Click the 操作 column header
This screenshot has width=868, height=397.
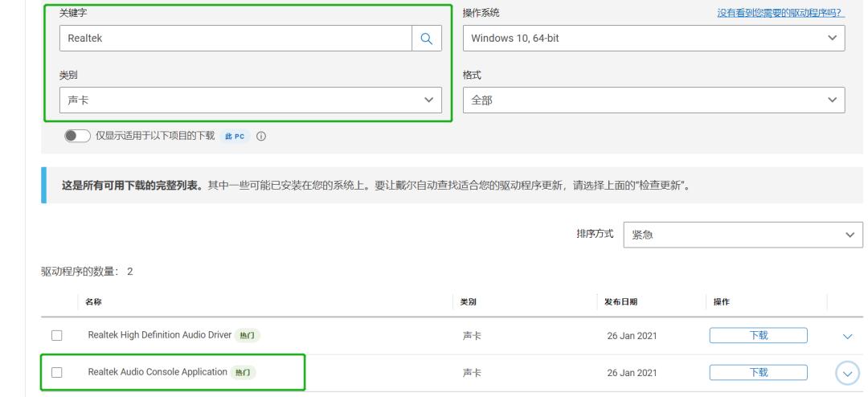coord(721,301)
